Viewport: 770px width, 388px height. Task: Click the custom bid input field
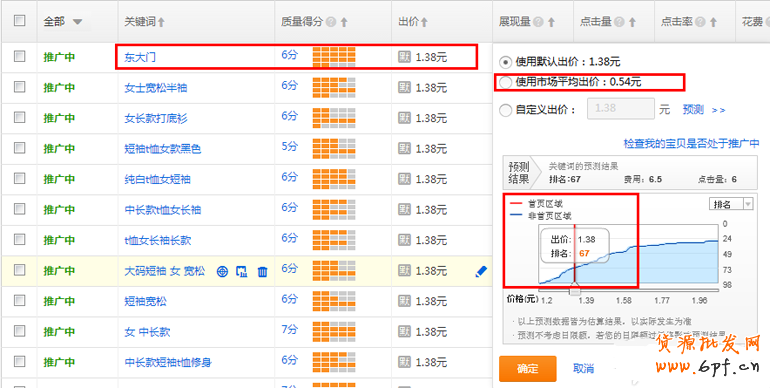click(x=621, y=109)
